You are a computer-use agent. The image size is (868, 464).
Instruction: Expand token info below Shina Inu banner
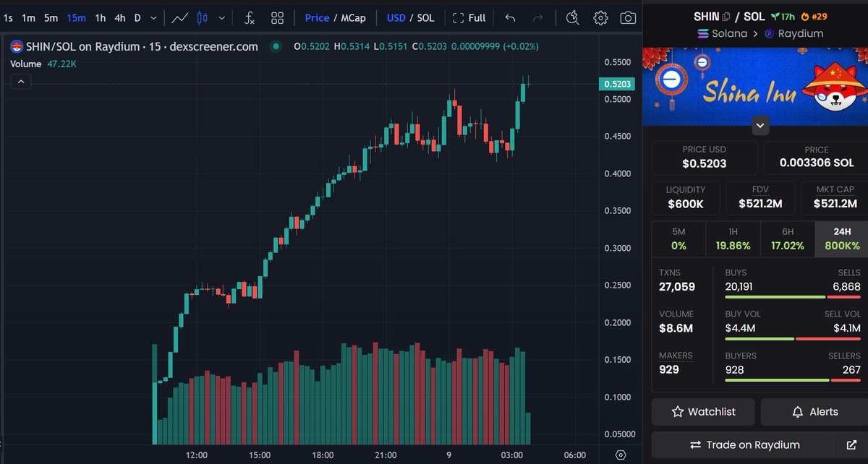759,126
